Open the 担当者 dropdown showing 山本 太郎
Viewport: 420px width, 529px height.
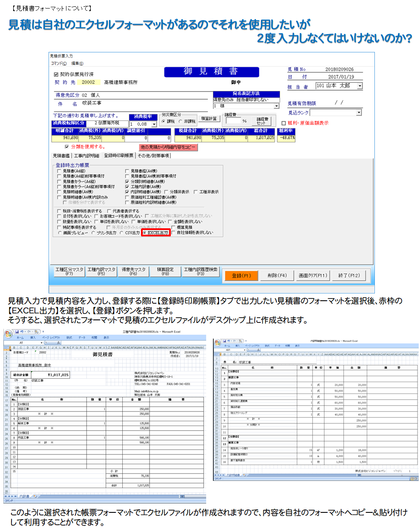tap(360, 86)
